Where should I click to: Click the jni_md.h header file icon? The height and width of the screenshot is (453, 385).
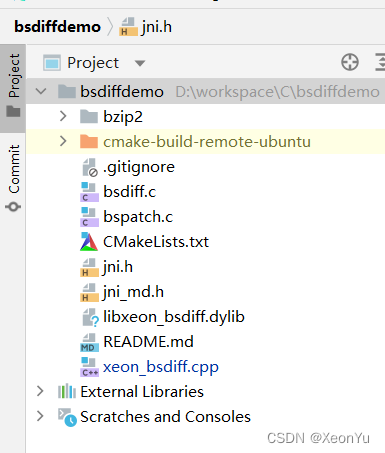point(89,292)
